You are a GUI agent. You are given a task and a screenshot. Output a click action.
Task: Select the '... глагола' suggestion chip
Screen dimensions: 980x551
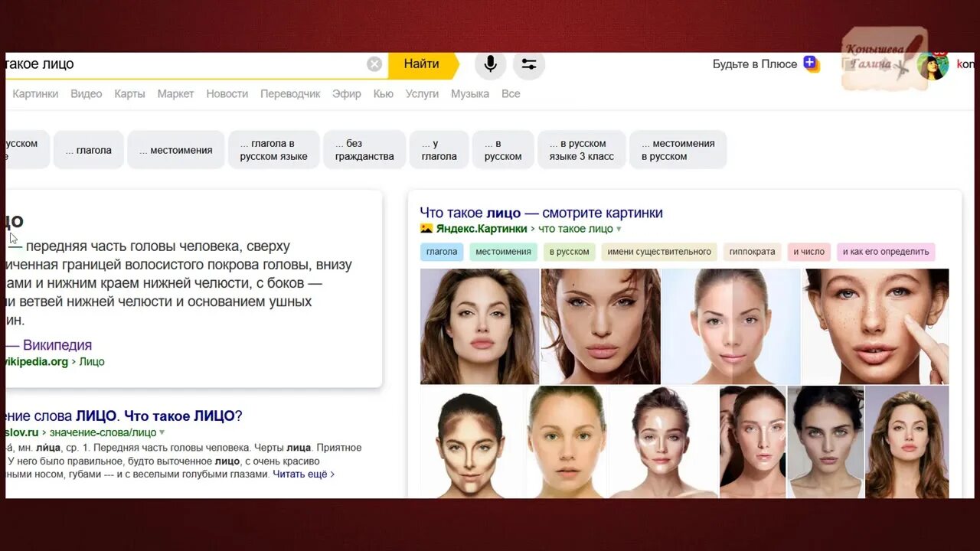click(x=88, y=150)
